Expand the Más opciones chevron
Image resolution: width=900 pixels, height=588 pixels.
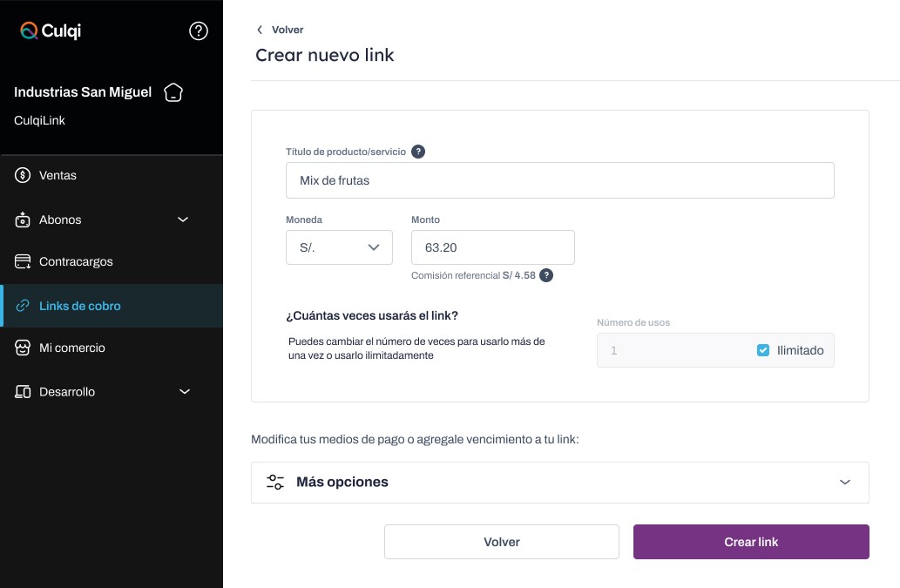point(844,482)
